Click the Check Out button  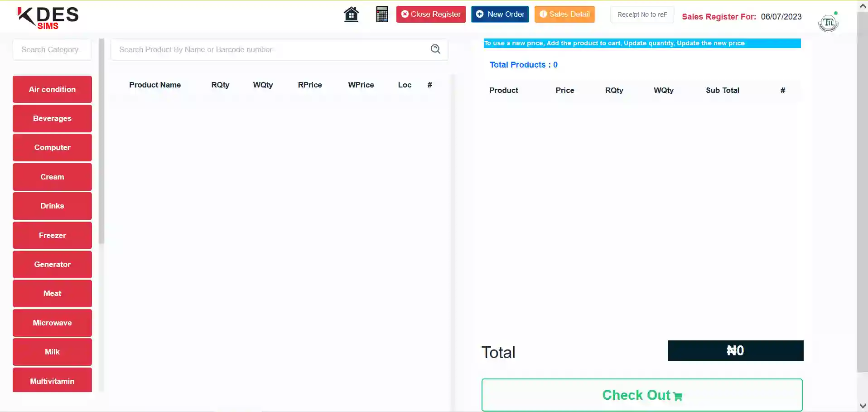pyautogui.click(x=641, y=395)
